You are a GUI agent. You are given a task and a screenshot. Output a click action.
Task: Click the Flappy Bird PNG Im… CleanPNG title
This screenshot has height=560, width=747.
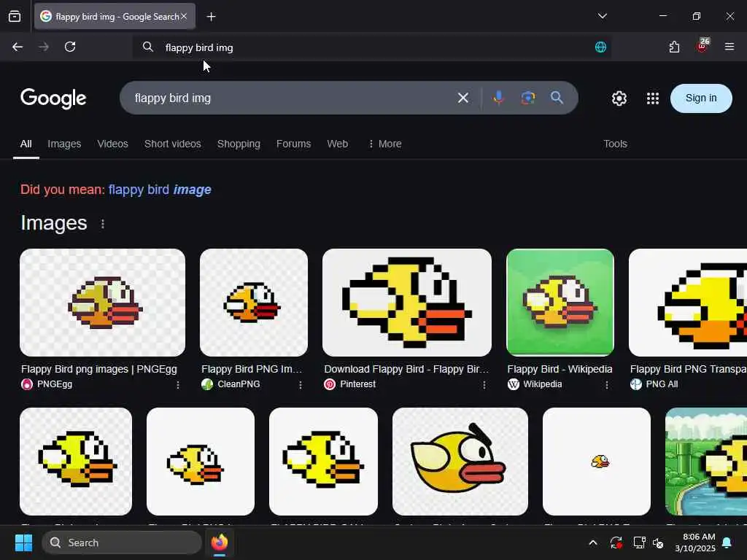click(x=252, y=369)
